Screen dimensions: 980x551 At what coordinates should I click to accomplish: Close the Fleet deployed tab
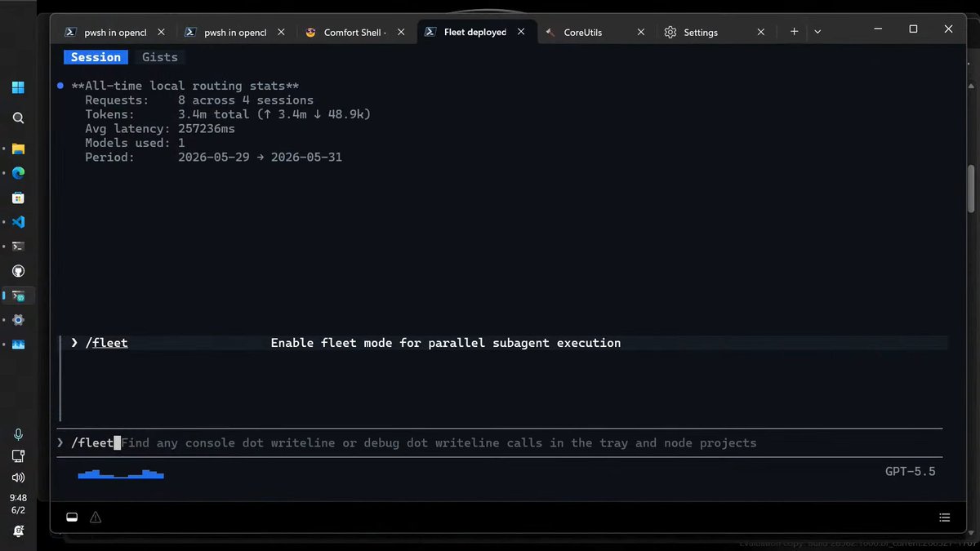point(521,32)
